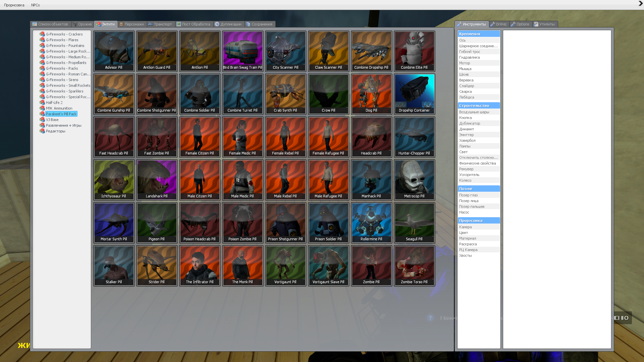Select the Веревка tool
Screen dimensions: 644x362
[479, 80]
